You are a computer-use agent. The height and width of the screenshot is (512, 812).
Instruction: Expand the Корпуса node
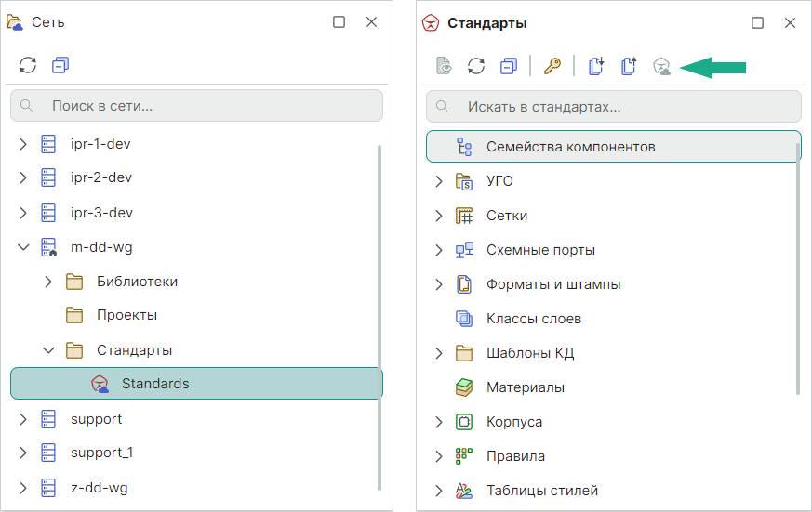[439, 422]
